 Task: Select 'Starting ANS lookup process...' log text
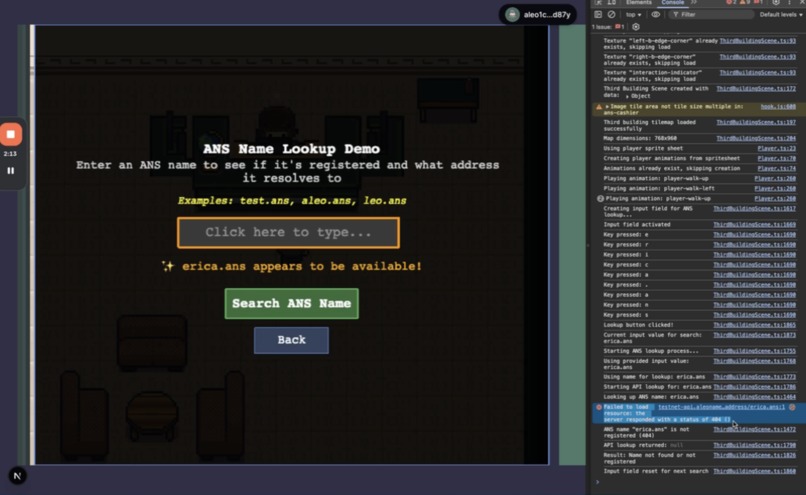point(651,351)
